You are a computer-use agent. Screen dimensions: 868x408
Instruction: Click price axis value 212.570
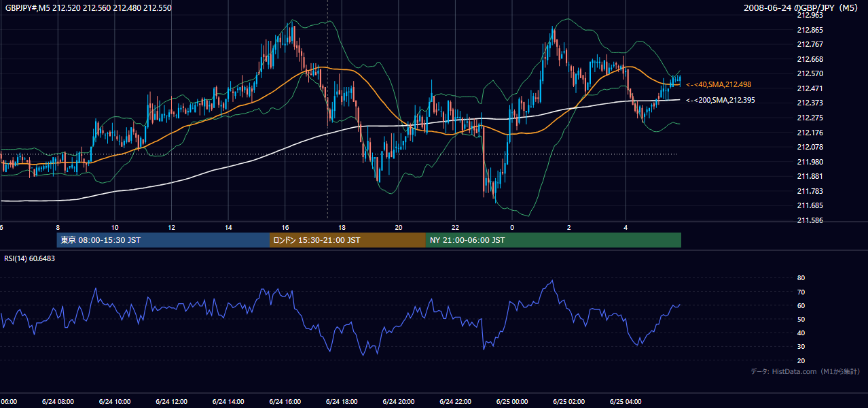(810, 73)
